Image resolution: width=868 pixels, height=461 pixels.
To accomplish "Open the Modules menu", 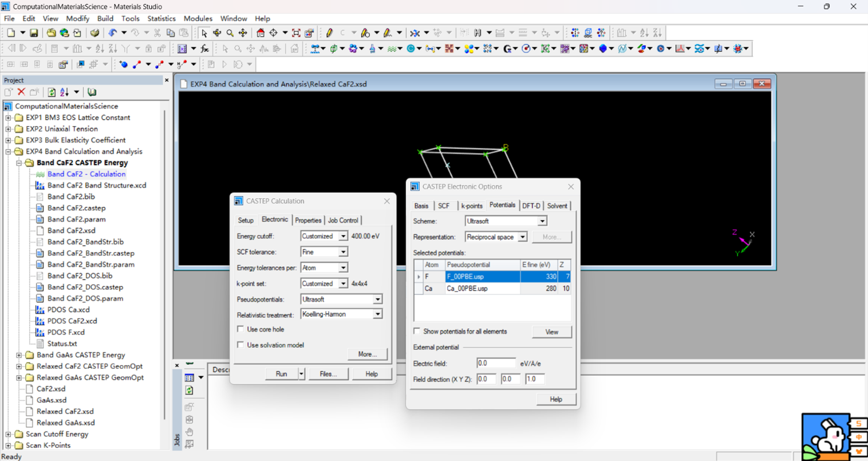I will 198,18.
